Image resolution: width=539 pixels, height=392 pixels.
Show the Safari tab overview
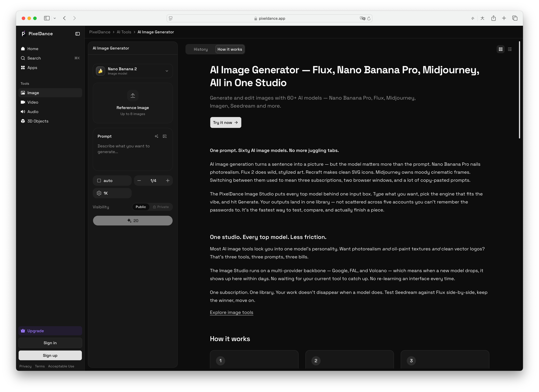[x=515, y=18]
